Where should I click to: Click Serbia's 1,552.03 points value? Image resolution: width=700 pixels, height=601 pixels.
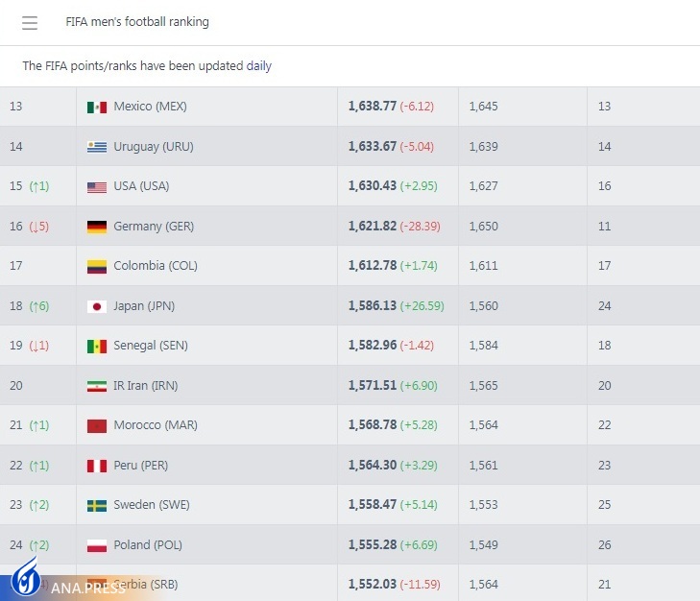click(x=373, y=585)
